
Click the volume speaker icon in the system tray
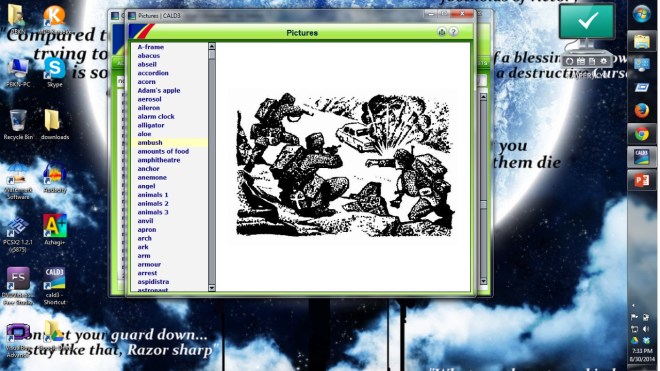click(x=646, y=328)
